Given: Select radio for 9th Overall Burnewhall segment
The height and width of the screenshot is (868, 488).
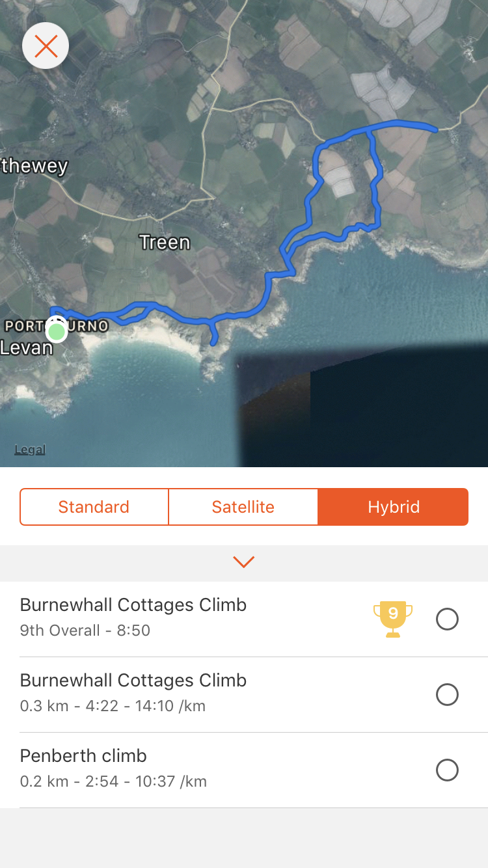Looking at the screenshot, I should click(x=447, y=619).
